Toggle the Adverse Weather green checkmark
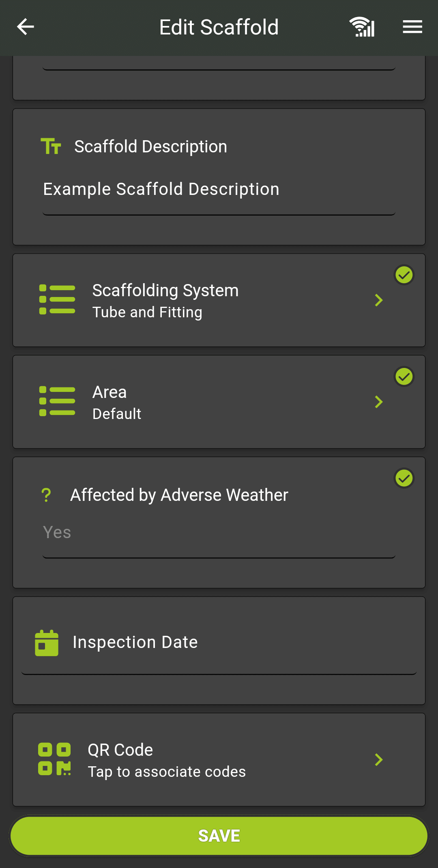This screenshot has width=438, height=868. point(404,479)
